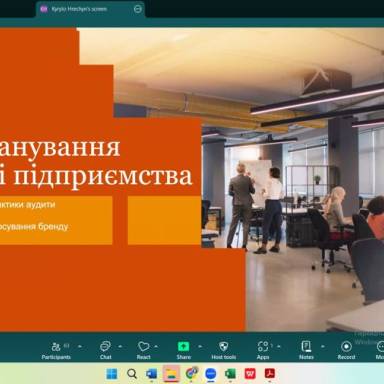Click the screen share tab's round options button

point(138,9)
